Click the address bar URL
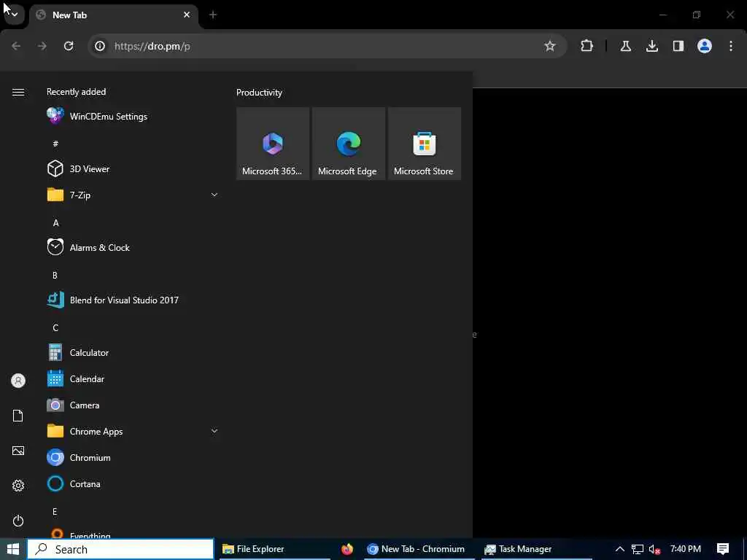747x560 pixels. tap(152, 46)
